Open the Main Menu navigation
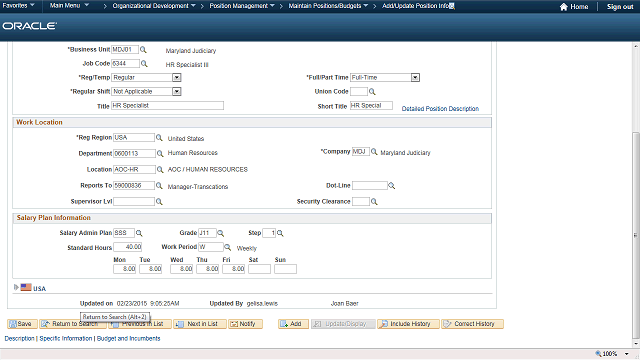This screenshot has height=360, width=640. coord(69,5)
